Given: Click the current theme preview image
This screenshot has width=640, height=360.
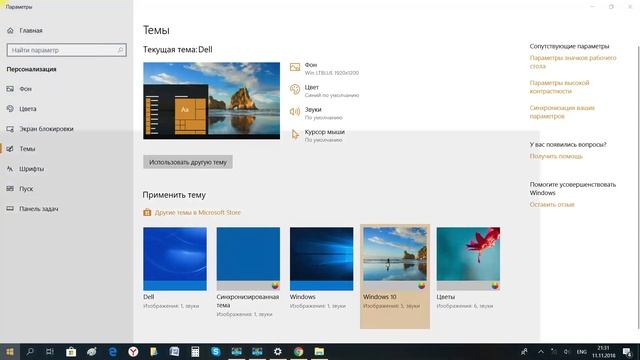Looking at the screenshot, I should point(211,100).
